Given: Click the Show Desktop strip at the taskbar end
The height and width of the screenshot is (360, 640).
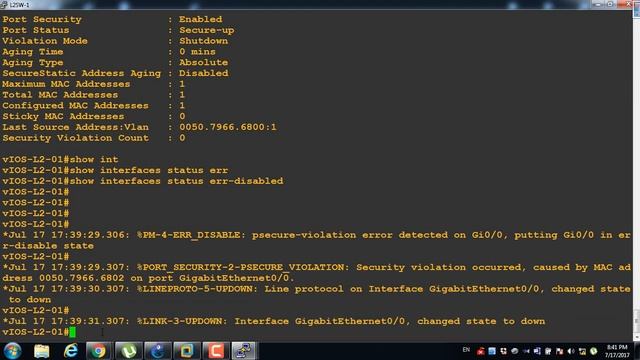Looking at the screenshot, I should (636, 351).
